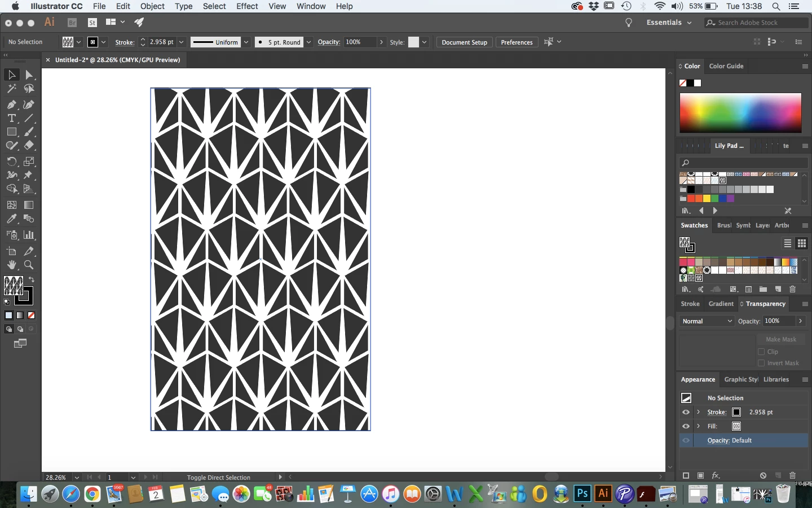Open the Object menu
This screenshot has height=508, width=812.
(152, 6)
